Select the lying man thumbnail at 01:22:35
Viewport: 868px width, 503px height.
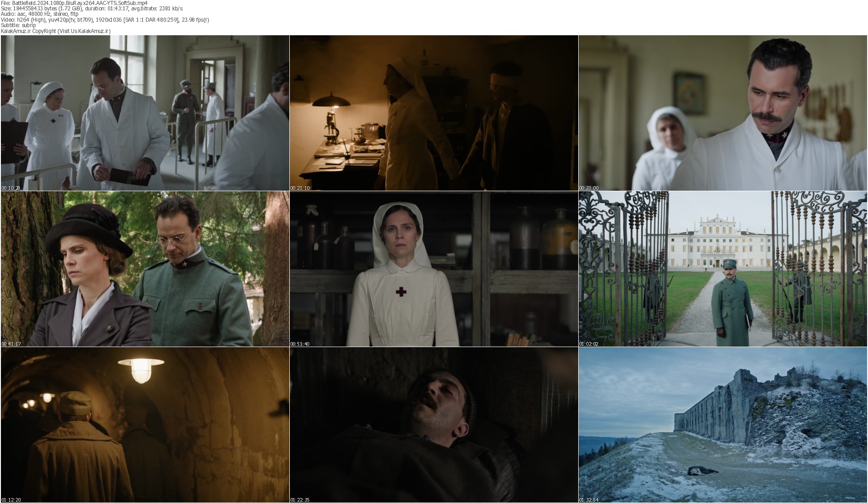pyautogui.click(x=434, y=425)
